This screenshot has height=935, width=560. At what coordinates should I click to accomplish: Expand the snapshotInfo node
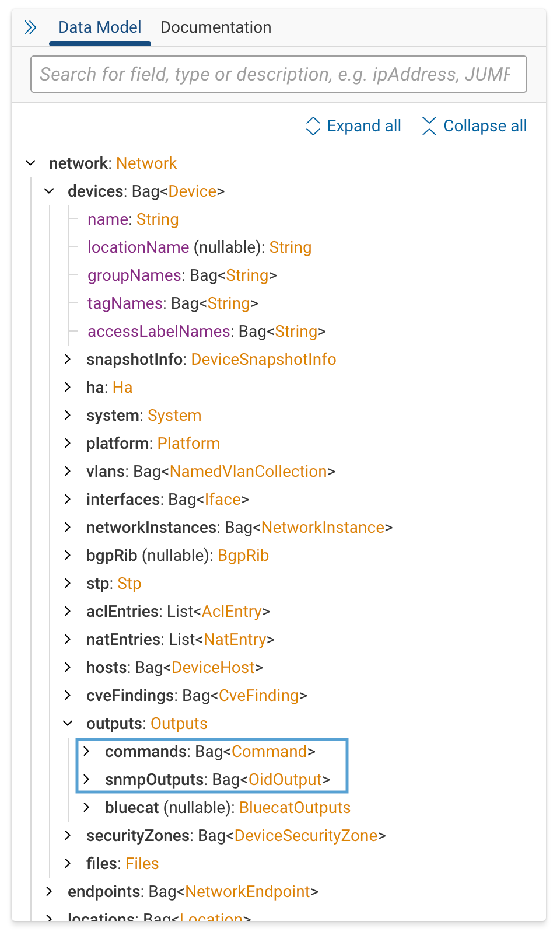(x=68, y=359)
